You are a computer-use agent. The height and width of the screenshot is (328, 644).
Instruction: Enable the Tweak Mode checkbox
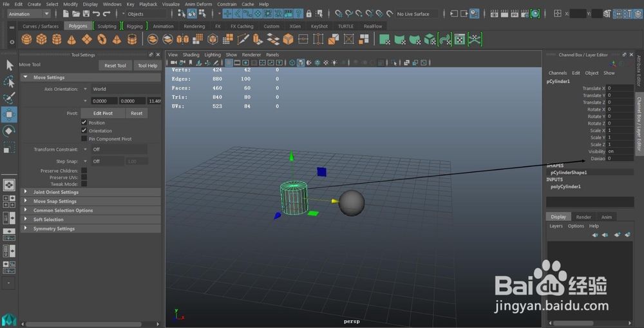tap(84, 184)
